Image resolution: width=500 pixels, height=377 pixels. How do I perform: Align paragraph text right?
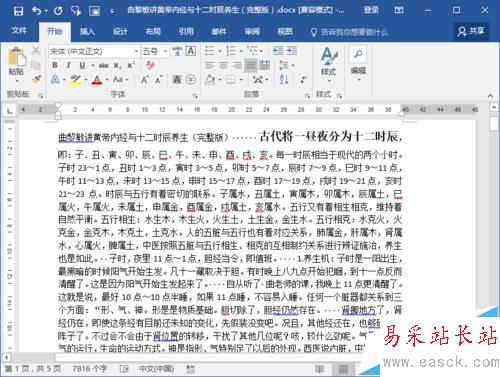click(x=237, y=65)
